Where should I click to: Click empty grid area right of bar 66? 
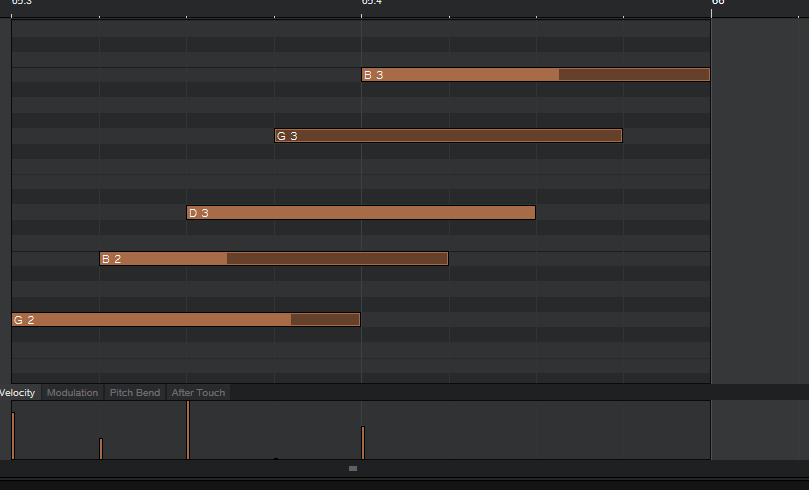pyautogui.click(x=759, y=200)
